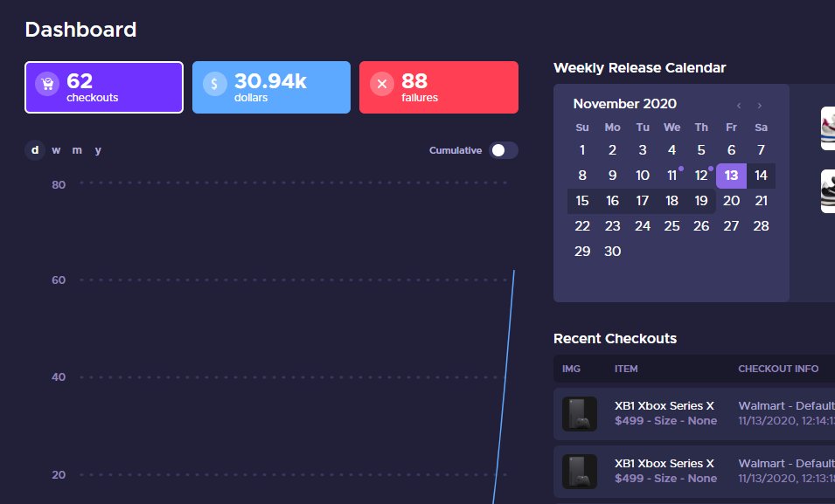Choose November 30 in calendar
Image resolution: width=835 pixels, height=504 pixels.
(x=612, y=252)
